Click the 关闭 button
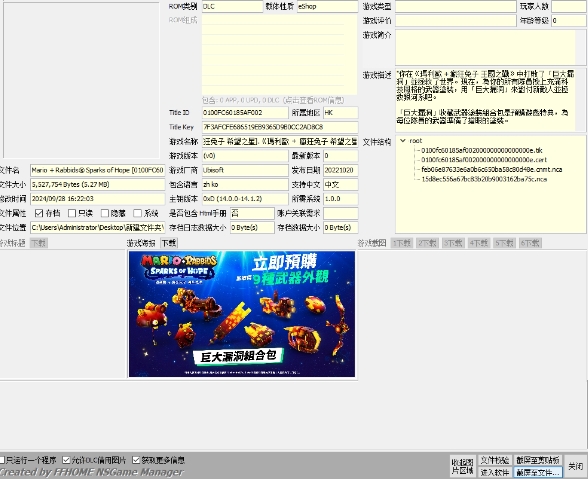588x479 pixels. click(x=576, y=466)
